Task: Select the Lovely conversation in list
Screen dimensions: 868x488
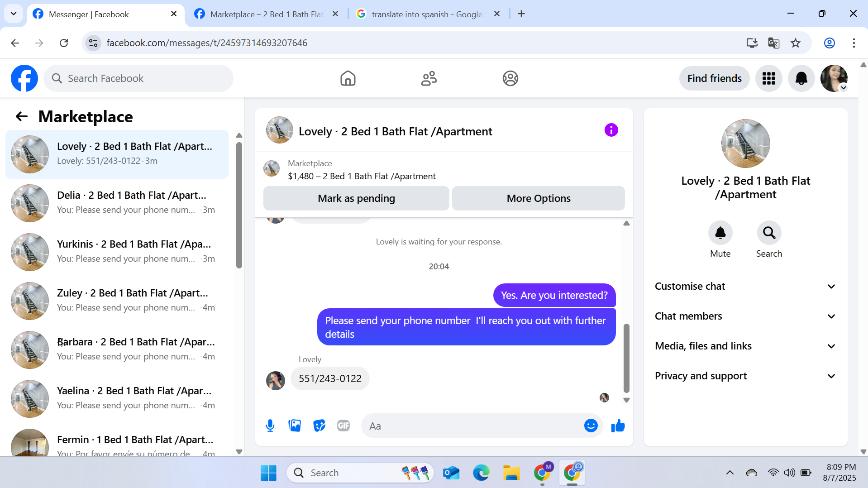Action: pyautogui.click(x=117, y=154)
